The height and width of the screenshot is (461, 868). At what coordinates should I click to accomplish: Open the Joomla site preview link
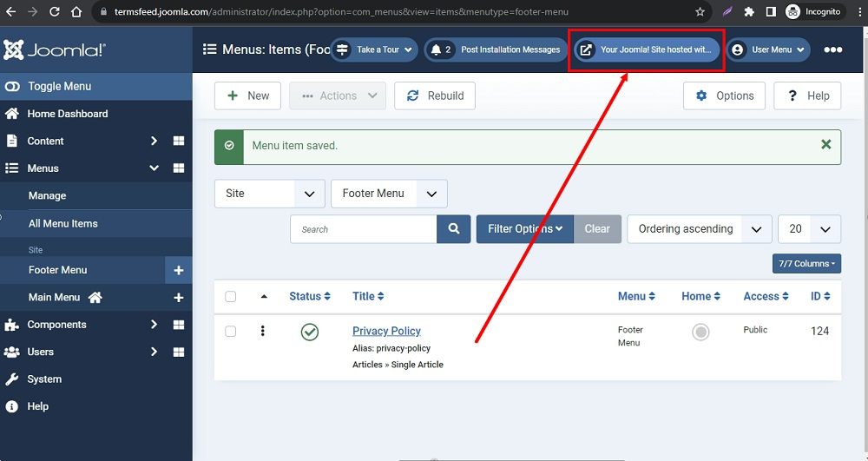(647, 49)
